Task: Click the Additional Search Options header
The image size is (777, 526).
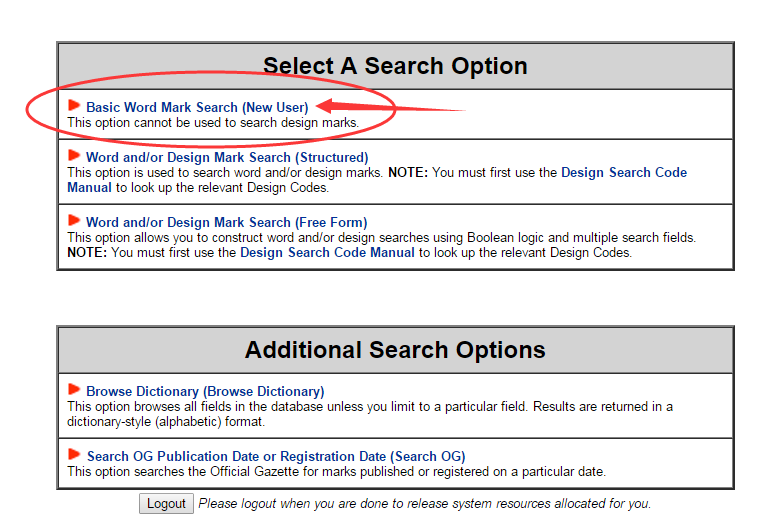Action: 395,350
